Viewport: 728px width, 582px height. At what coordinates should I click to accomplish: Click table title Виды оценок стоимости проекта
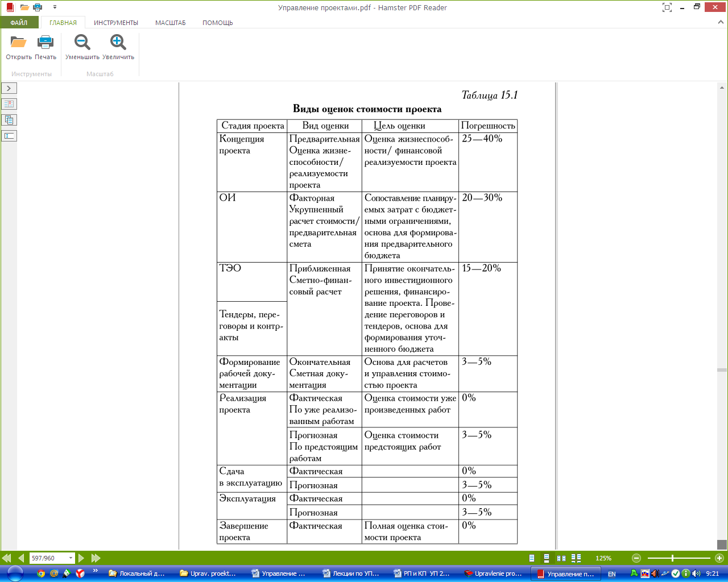coord(367,109)
